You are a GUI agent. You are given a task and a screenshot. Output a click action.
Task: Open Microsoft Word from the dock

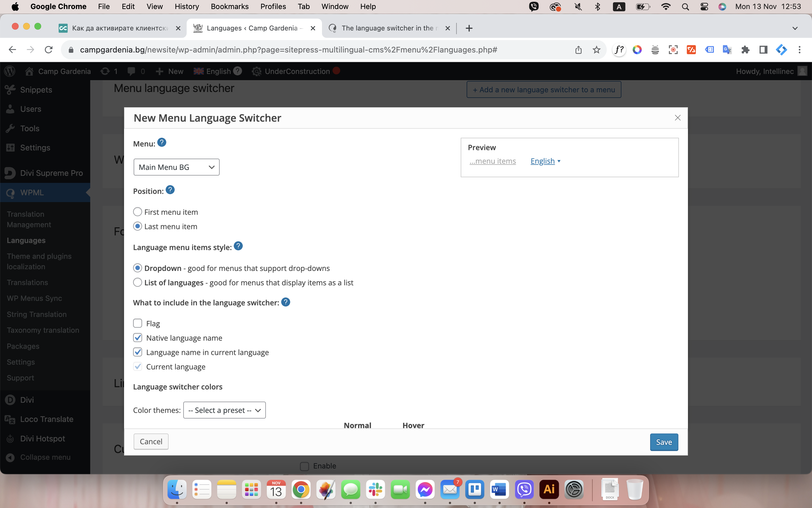499,490
